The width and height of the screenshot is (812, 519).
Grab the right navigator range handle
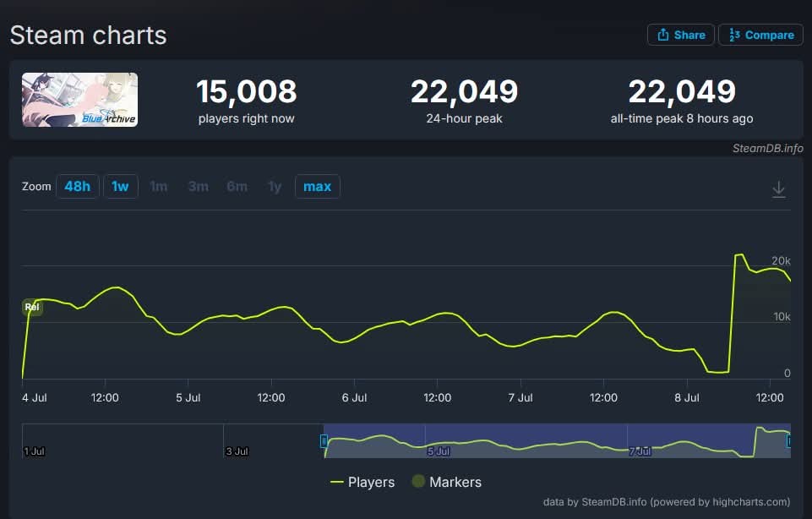[x=788, y=440]
